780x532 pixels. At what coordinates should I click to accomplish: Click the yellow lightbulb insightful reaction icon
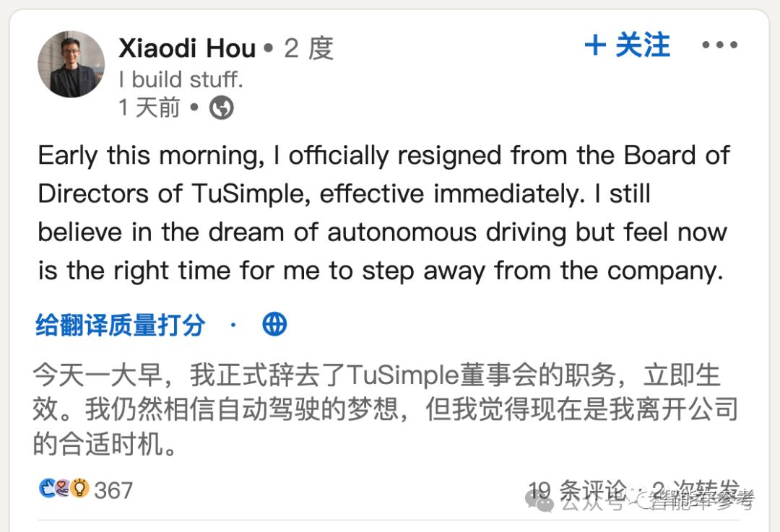coord(79,489)
